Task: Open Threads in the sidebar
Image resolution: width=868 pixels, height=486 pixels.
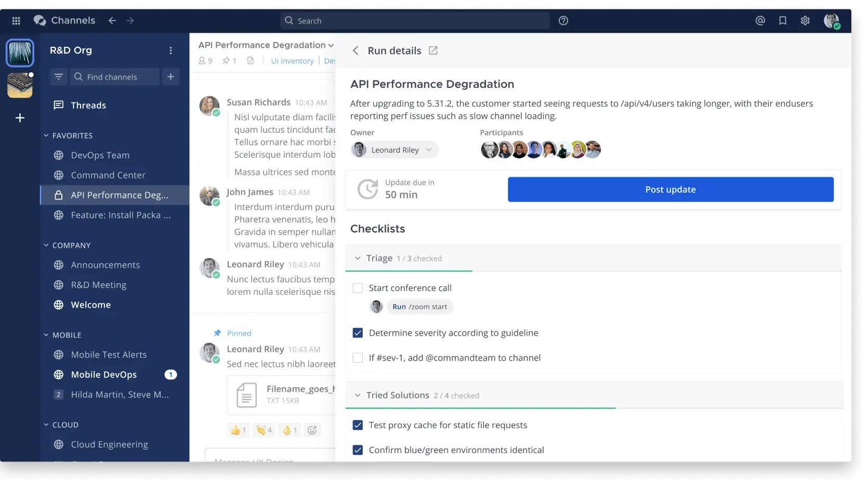Action: click(88, 106)
